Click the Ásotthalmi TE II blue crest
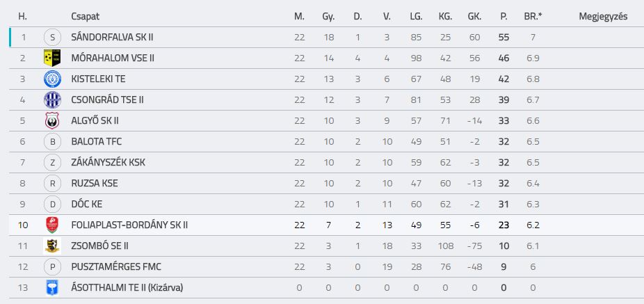Screen dimensions: 644x304 click(52, 287)
